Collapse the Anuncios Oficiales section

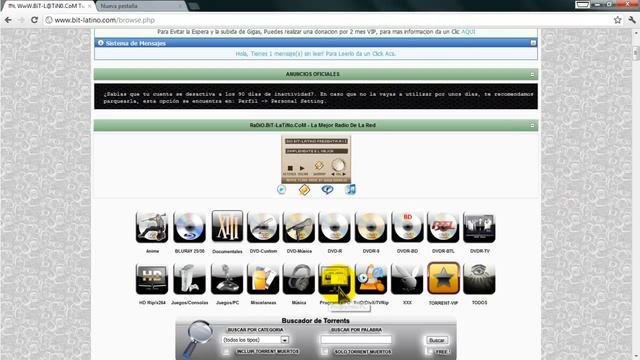tap(532, 74)
